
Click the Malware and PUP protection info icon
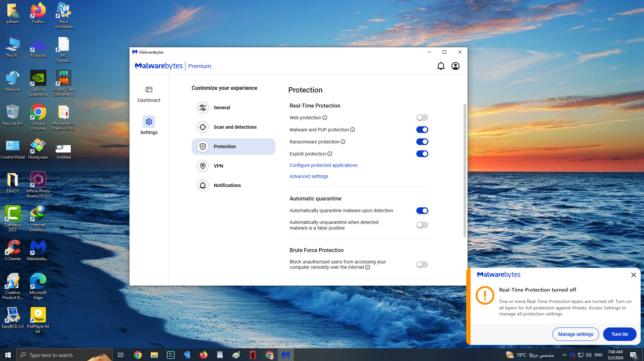click(353, 130)
